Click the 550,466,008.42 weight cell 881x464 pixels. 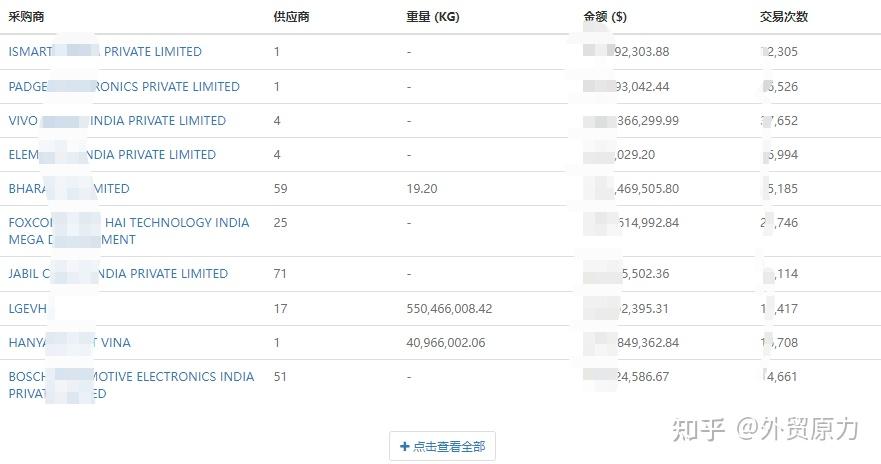point(449,309)
